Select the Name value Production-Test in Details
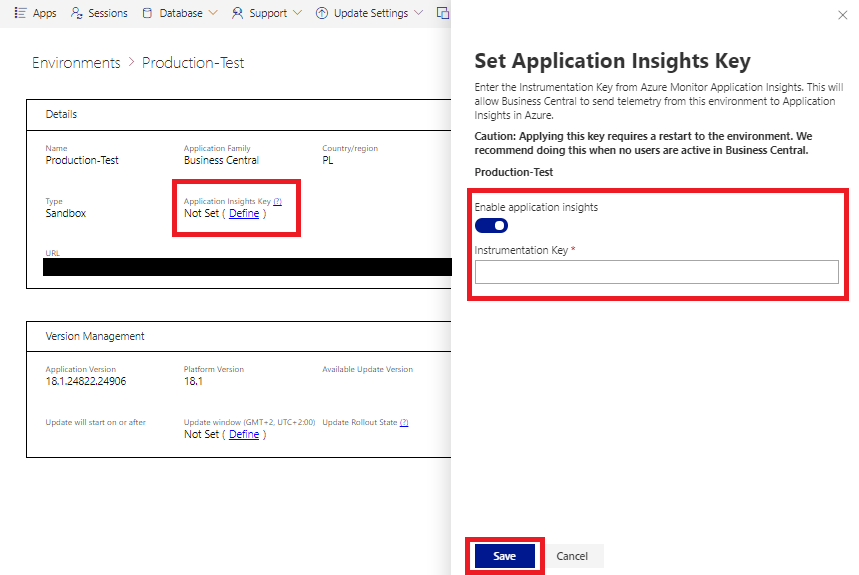This screenshot has height=575, width=859. tap(82, 160)
